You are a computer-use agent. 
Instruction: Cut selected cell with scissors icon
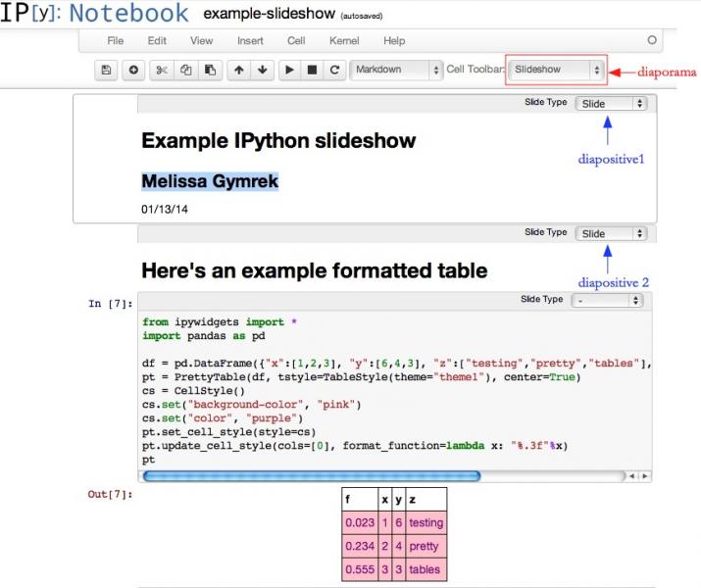click(162, 71)
